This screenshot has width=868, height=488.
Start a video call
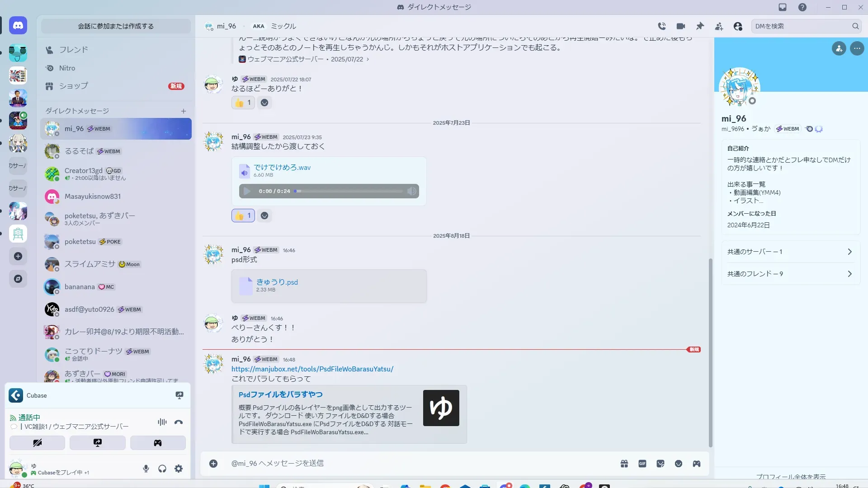(x=681, y=26)
